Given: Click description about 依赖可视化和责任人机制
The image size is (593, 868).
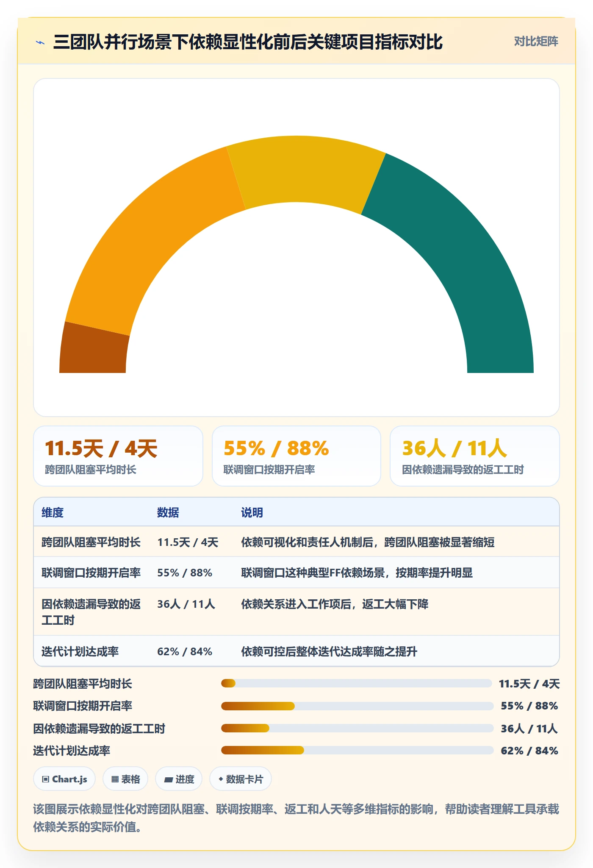Looking at the screenshot, I should point(368,542).
